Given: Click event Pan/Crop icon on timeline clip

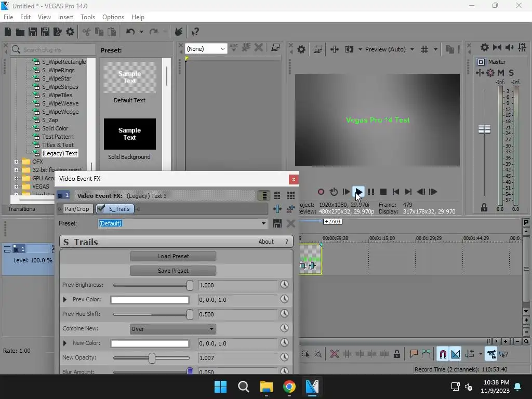Looking at the screenshot, I should pos(303,265).
